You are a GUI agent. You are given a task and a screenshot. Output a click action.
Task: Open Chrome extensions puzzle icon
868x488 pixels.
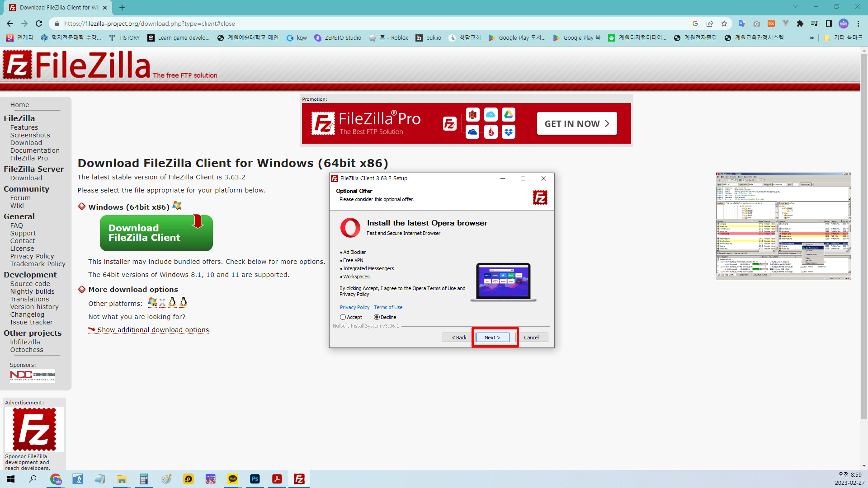pyautogui.click(x=800, y=23)
